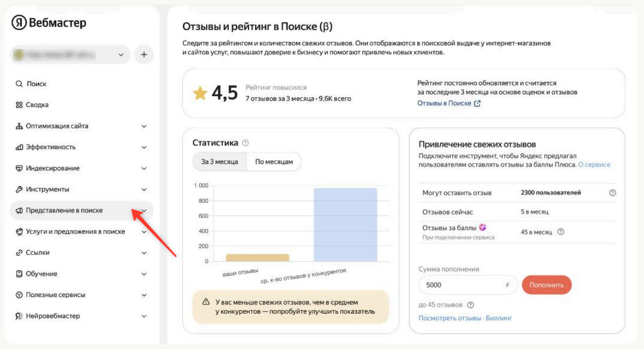Click the Эффективность bar chart icon
This screenshot has height=349, width=644.
click(x=19, y=147)
